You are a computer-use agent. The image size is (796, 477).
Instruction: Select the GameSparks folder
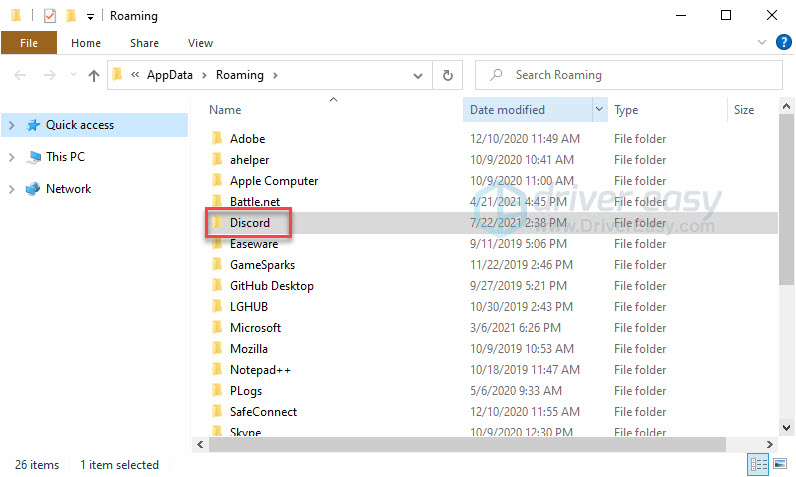tap(262, 265)
